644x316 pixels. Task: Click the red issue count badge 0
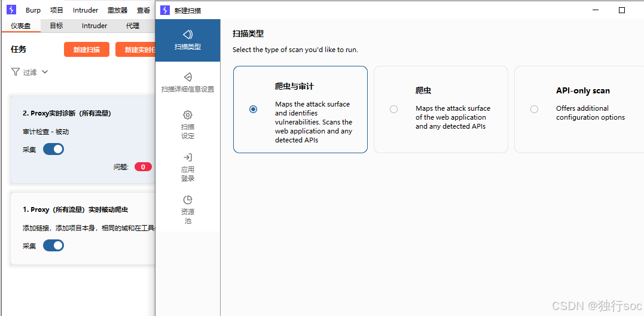click(144, 167)
